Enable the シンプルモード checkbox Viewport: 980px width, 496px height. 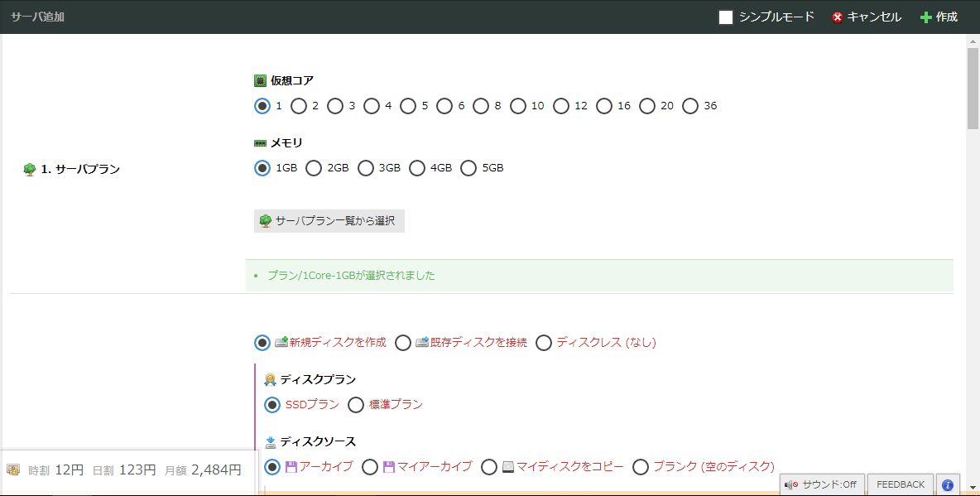pos(726,17)
